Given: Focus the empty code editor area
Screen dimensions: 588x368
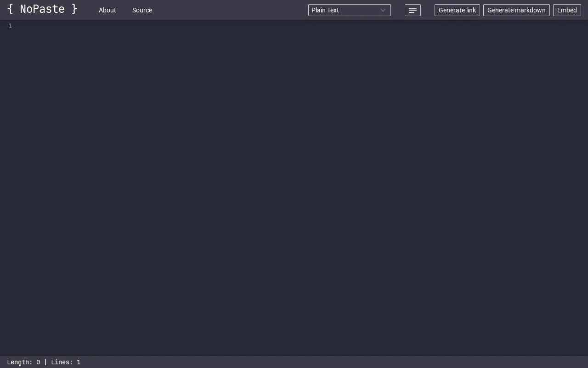Looking at the screenshot, I should pos(302,188).
